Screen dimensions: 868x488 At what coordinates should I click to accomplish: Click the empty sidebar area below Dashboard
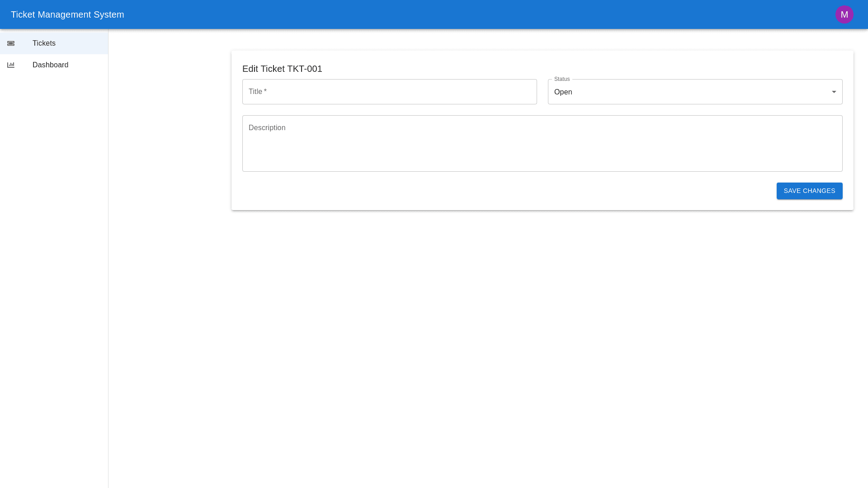pyautogui.click(x=54, y=271)
